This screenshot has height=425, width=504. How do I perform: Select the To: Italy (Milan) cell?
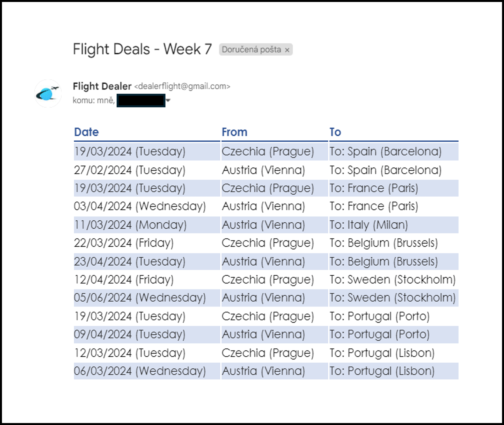pos(394,225)
